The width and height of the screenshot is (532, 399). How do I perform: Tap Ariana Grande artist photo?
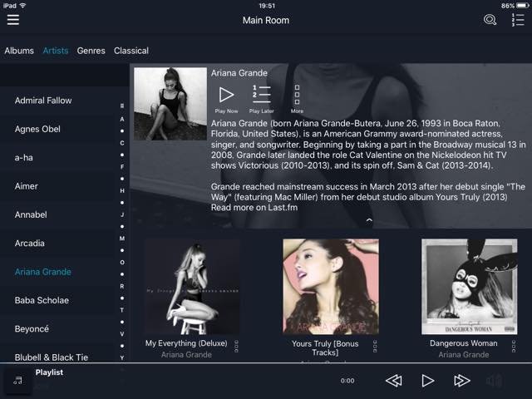tap(170, 104)
